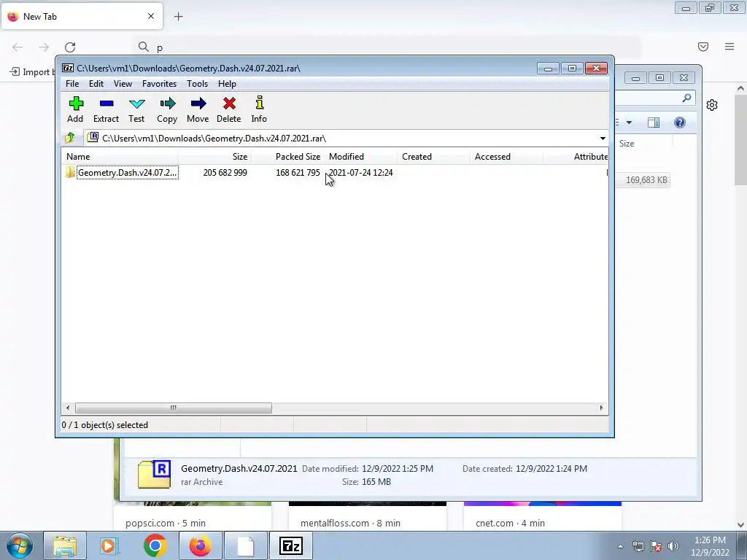Click the size value 205 682 999
The image size is (747, 560).
pyautogui.click(x=225, y=172)
